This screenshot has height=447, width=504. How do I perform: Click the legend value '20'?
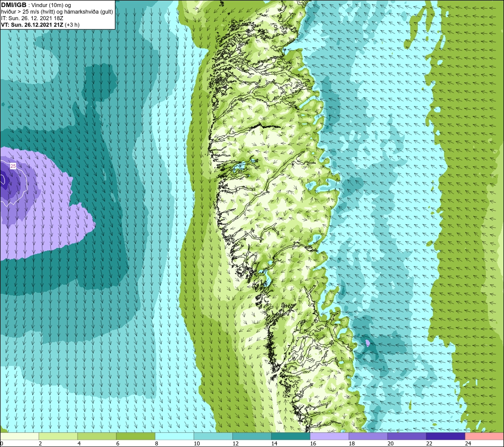(x=391, y=443)
